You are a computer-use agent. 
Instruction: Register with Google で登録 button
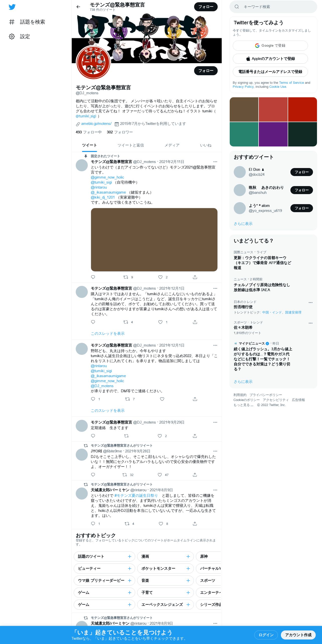click(x=270, y=46)
